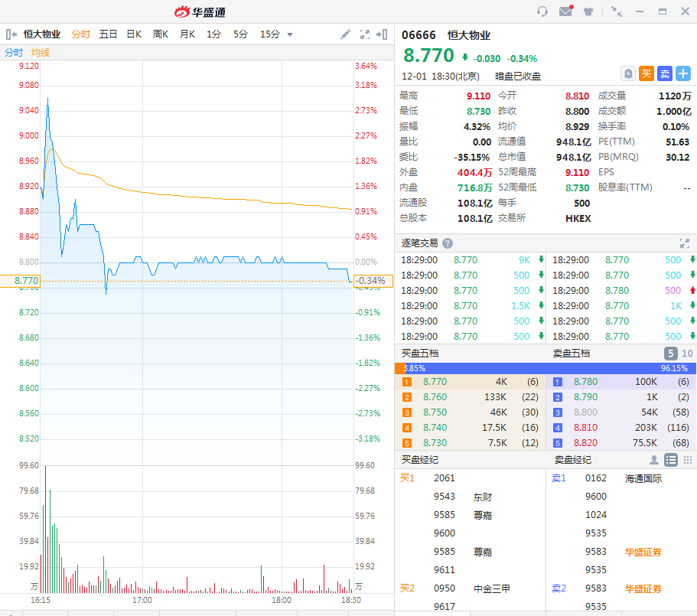Set a price alert bell
Viewport: 697px width, 616px height.
pyautogui.click(x=628, y=73)
